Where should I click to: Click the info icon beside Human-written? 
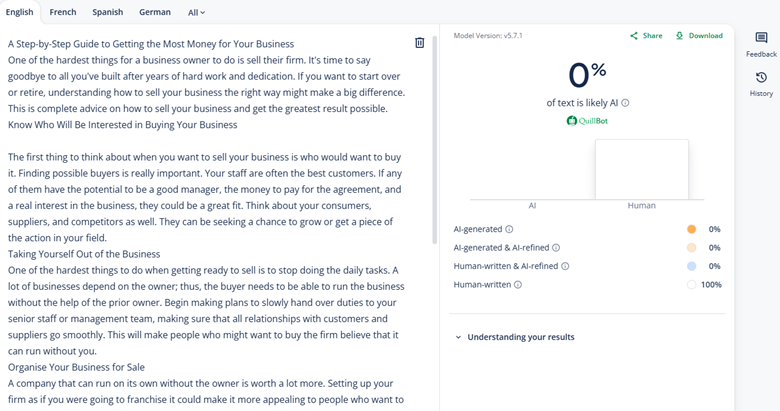tap(518, 285)
